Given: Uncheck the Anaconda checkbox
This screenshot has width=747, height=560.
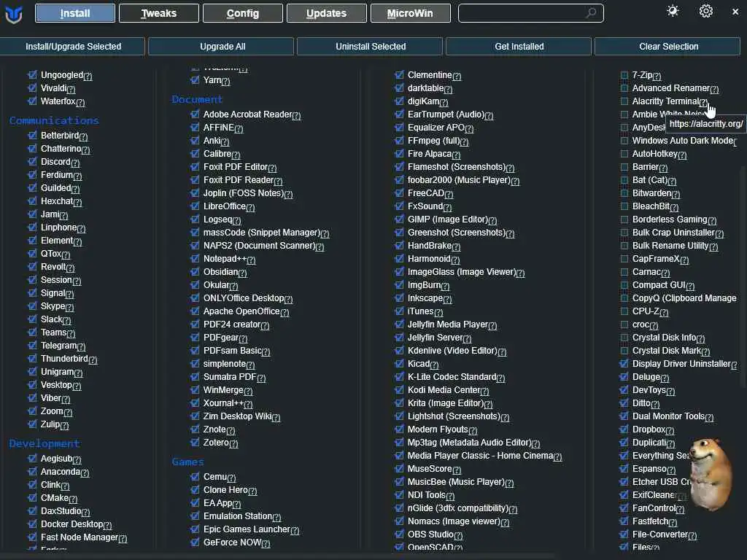Looking at the screenshot, I should (32, 472).
